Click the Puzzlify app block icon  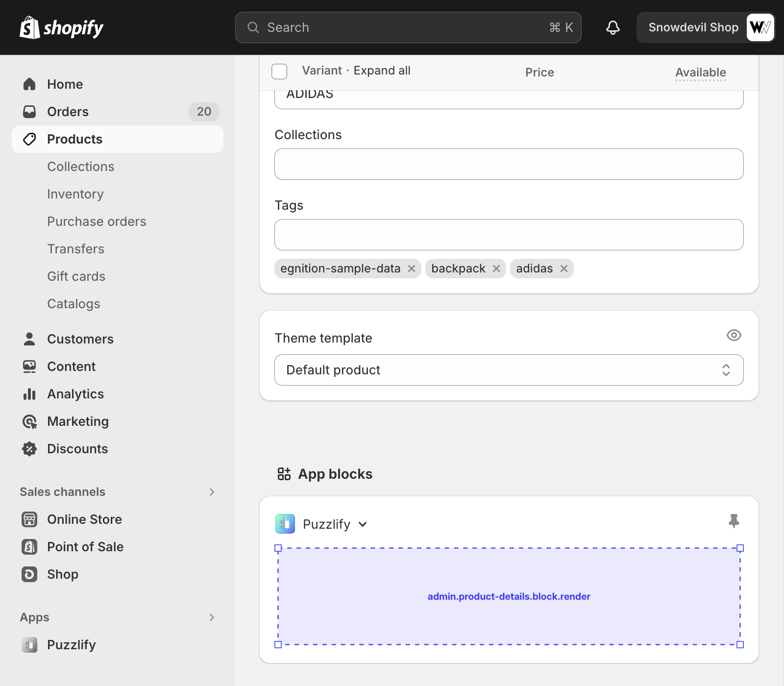click(x=285, y=524)
